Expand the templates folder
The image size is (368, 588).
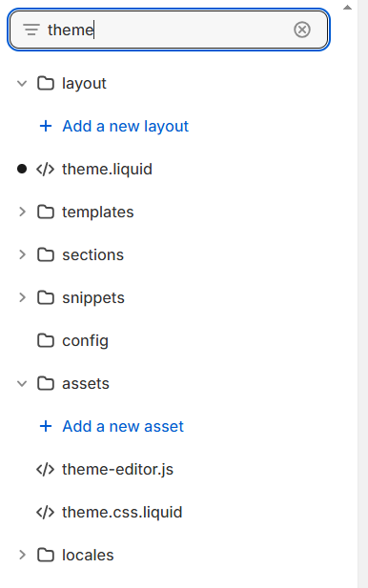(22, 212)
